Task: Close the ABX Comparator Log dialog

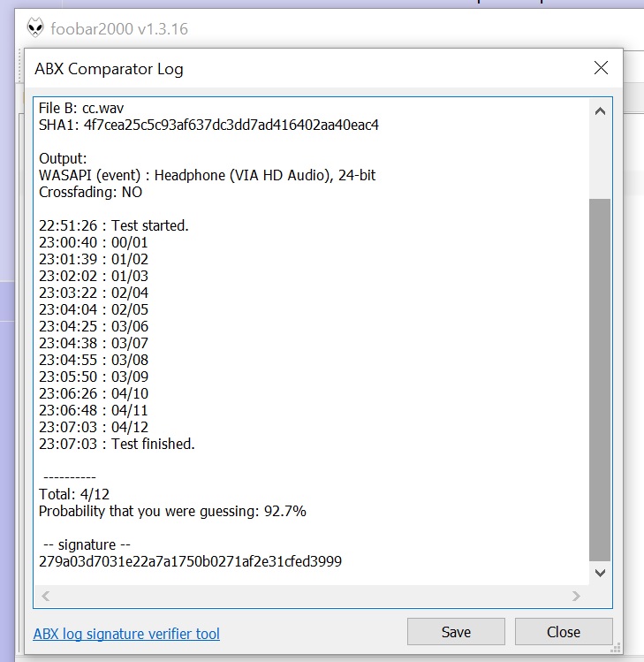Action: (601, 67)
